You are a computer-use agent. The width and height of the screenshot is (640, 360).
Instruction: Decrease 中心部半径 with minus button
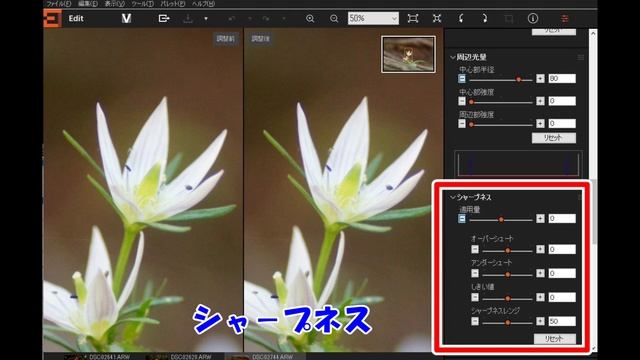(462, 78)
